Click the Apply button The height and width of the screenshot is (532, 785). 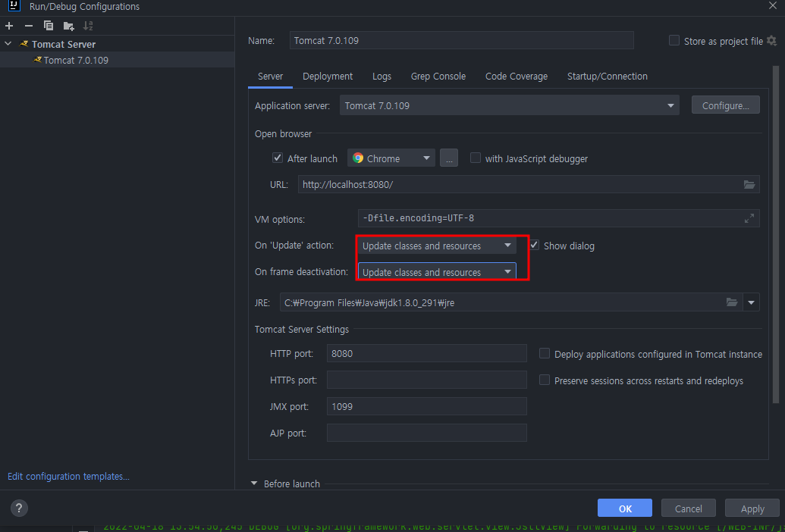pyautogui.click(x=752, y=508)
